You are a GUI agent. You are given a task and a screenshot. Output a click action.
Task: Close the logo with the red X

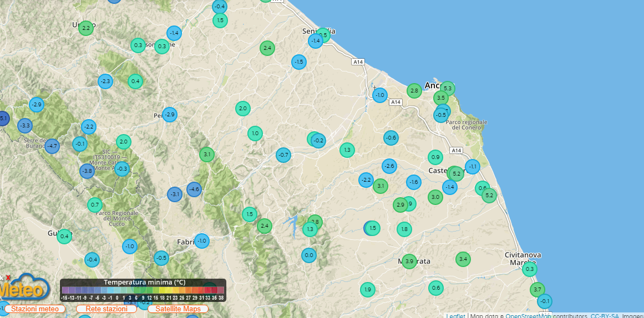[x=8, y=277]
